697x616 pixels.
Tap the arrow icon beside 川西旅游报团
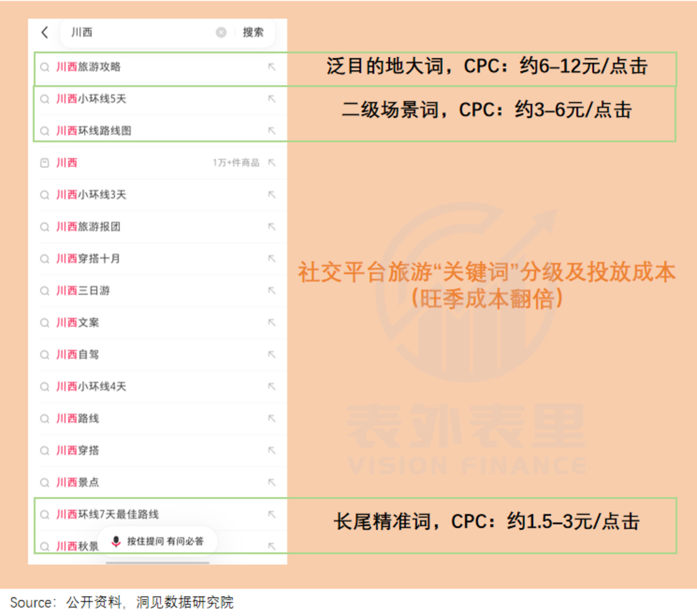(272, 227)
